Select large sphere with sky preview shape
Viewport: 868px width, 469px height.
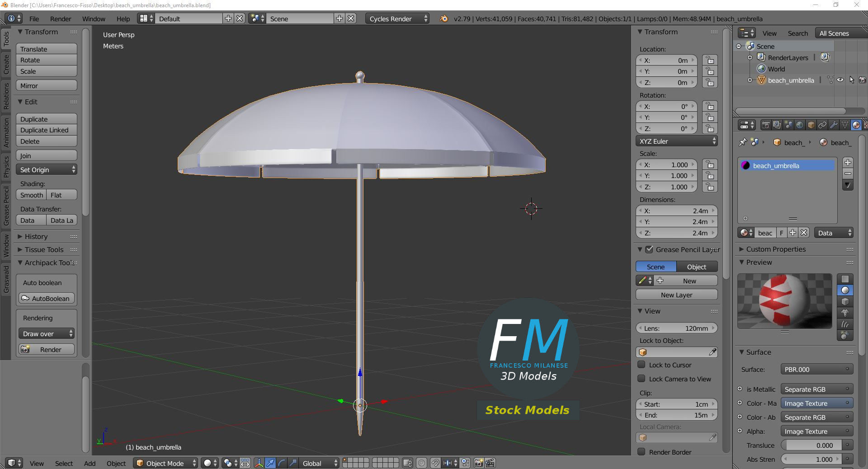point(845,335)
